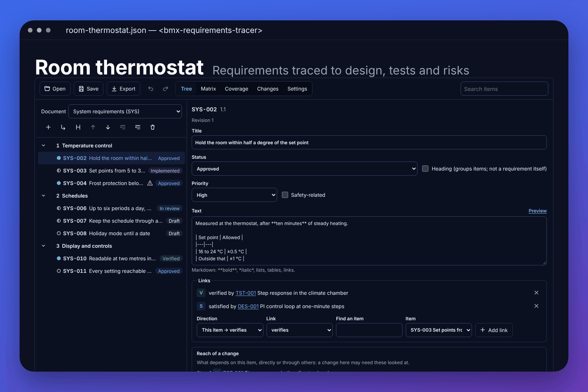Click the status dot of SYS-008

(x=59, y=233)
